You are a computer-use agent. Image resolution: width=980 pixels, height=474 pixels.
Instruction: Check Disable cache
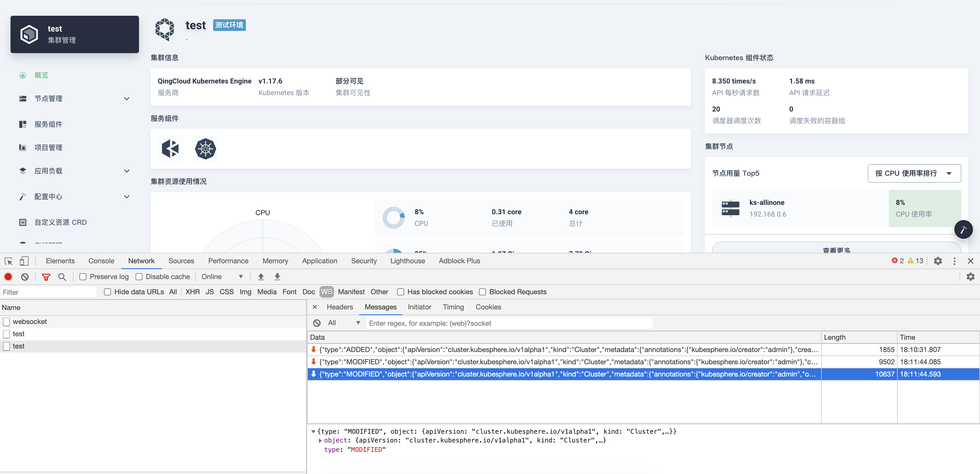[x=139, y=277]
